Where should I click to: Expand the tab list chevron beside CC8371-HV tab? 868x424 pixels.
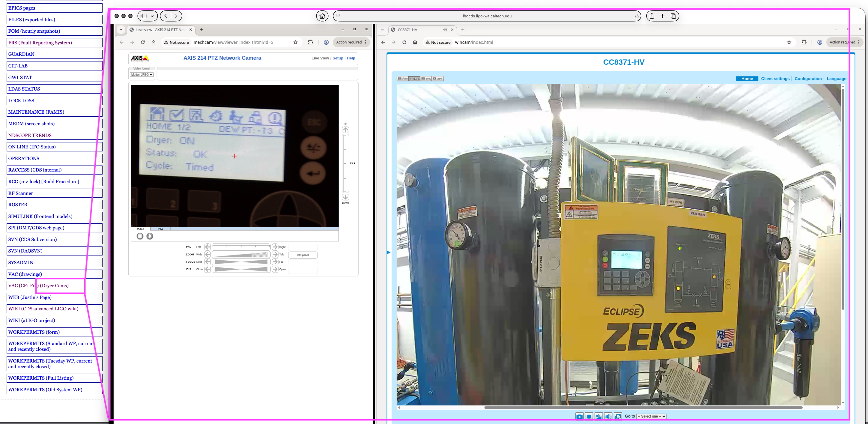click(383, 30)
